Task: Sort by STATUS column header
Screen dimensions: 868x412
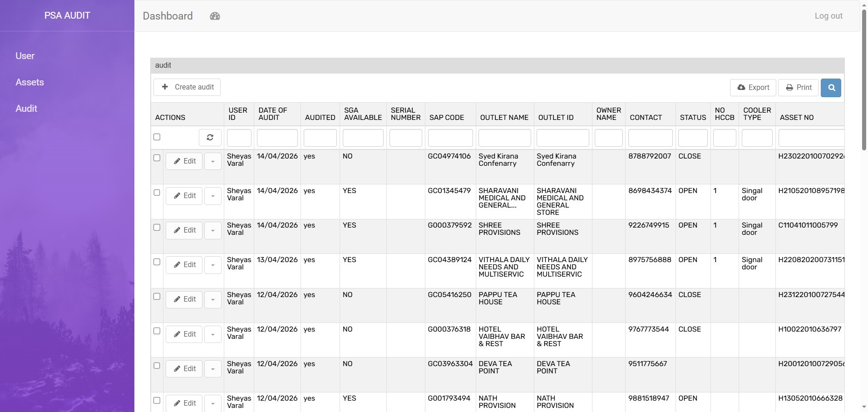Action: (x=693, y=118)
